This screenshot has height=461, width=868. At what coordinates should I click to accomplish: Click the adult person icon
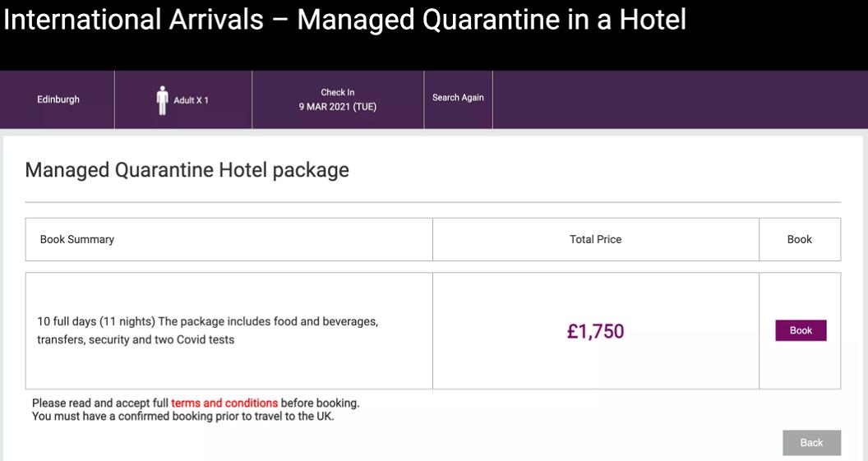click(162, 100)
